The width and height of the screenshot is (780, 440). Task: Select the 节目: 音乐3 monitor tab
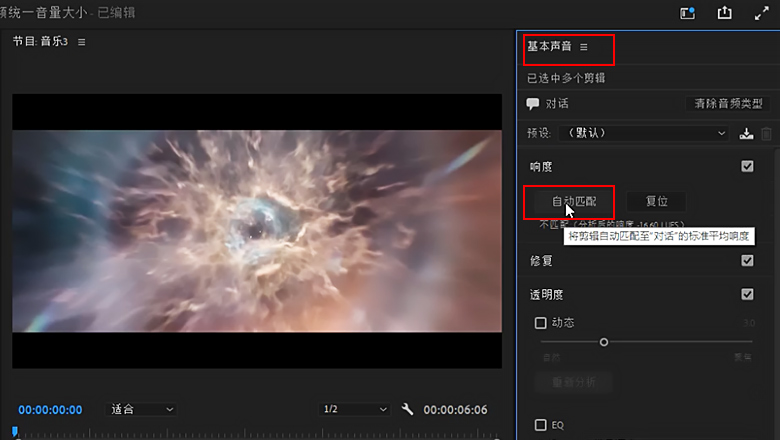(x=40, y=41)
